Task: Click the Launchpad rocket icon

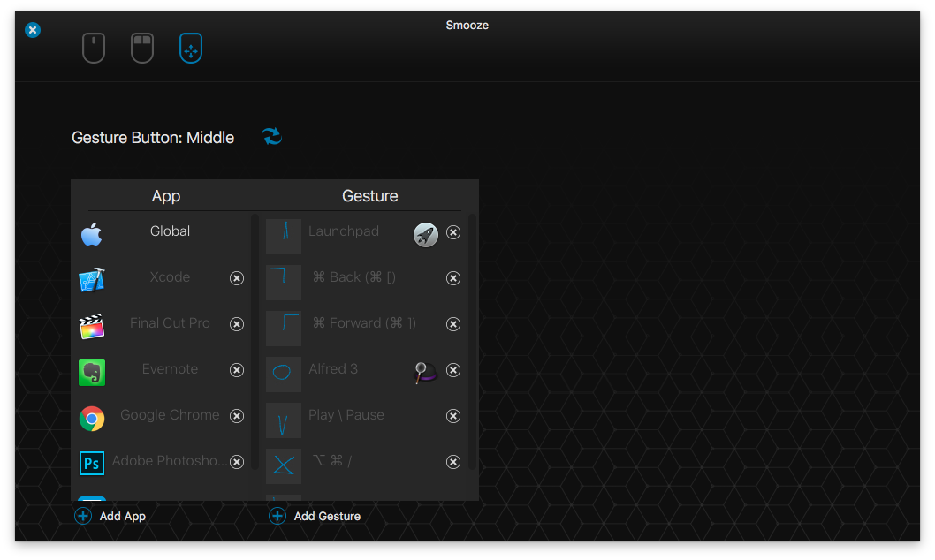Action: 426,235
